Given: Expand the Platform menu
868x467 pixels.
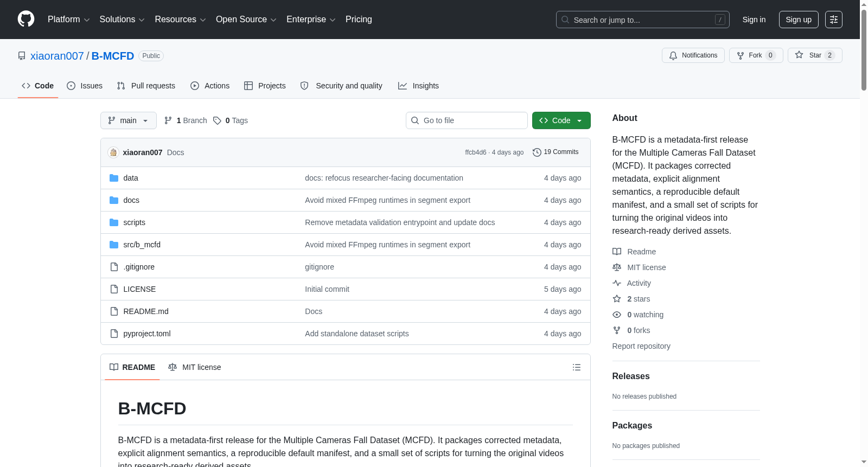Looking at the screenshot, I should point(68,20).
